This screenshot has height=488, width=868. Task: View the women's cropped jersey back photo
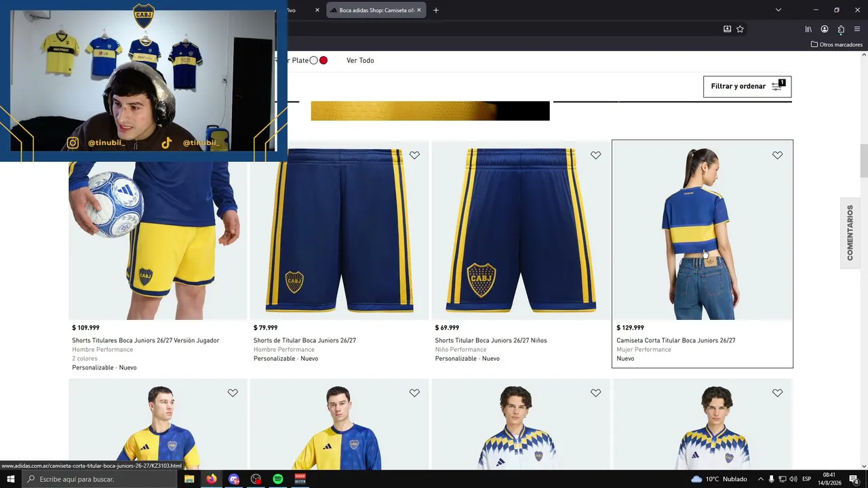point(703,230)
